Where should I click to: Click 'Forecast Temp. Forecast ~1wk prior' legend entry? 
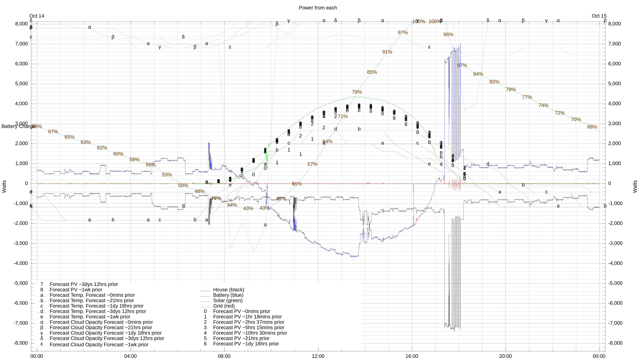click(x=90, y=317)
